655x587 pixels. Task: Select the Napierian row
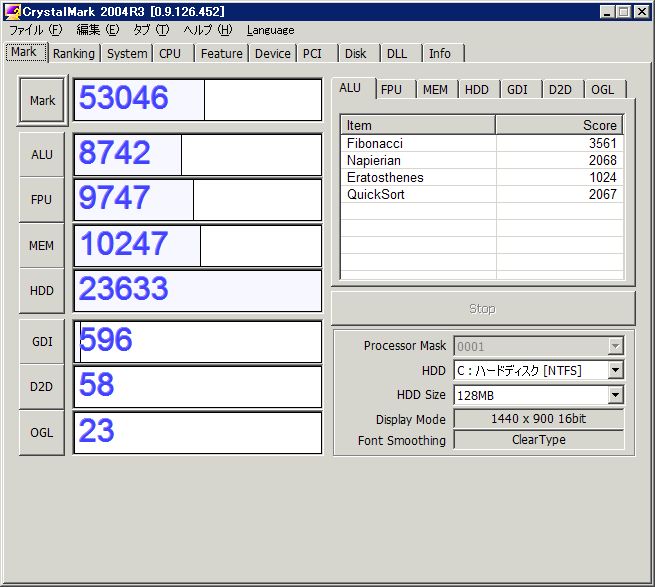click(x=482, y=160)
